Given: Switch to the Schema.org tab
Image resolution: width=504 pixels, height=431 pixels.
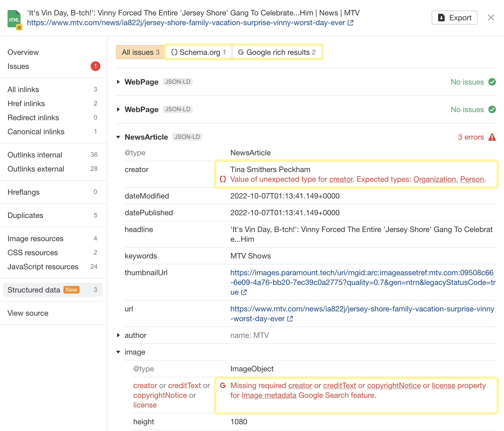Looking at the screenshot, I should point(200,52).
